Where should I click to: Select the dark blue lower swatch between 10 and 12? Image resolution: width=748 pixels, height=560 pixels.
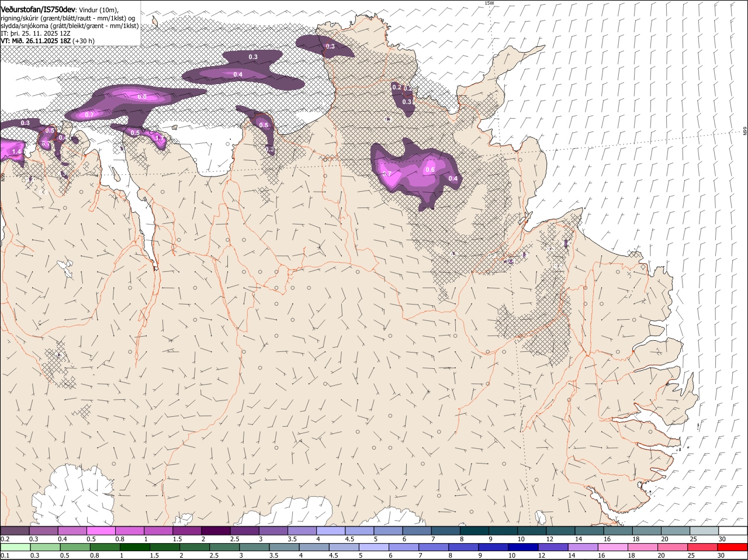tap(524, 547)
